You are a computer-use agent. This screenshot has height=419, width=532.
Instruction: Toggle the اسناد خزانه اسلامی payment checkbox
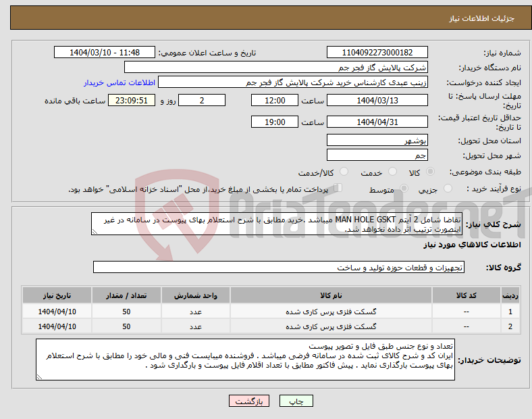pyautogui.click(x=338, y=188)
